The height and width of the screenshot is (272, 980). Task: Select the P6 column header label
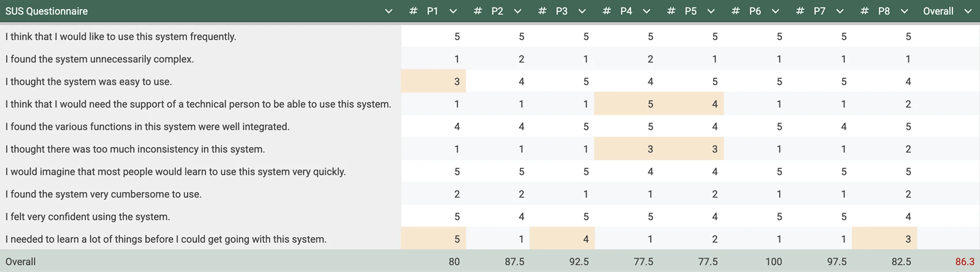755,11
